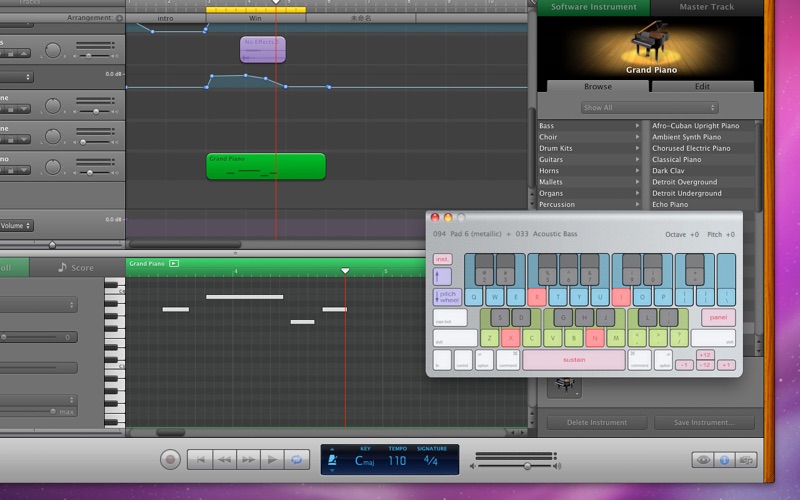Switch to the Edit tab

point(702,87)
